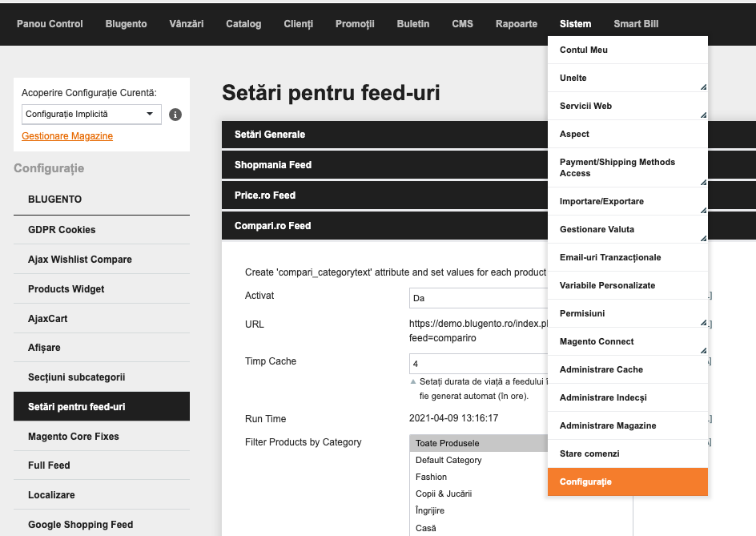Select Default Category in the filter list
The width and height of the screenshot is (756, 536).
click(x=479, y=460)
